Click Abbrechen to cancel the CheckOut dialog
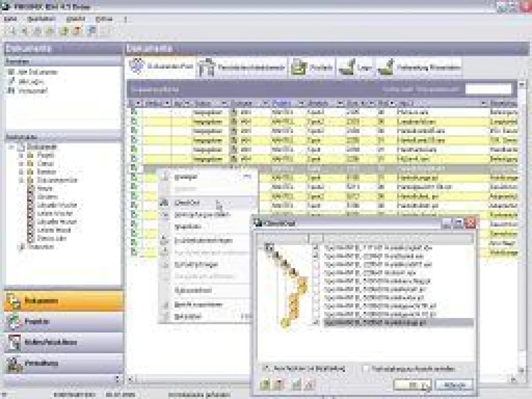The height and width of the screenshot is (399, 532). (454, 385)
